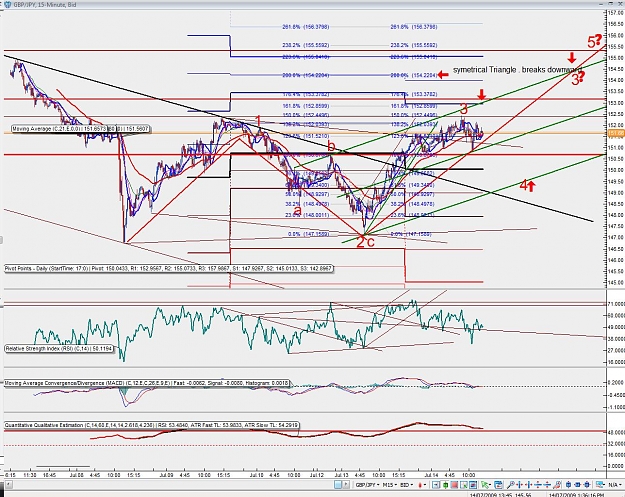Image resolution: width=625 pixels, height=497 pixels.
Task: Select the Relative Strength Index (RSI) label
Action: (x=59, y=349)
